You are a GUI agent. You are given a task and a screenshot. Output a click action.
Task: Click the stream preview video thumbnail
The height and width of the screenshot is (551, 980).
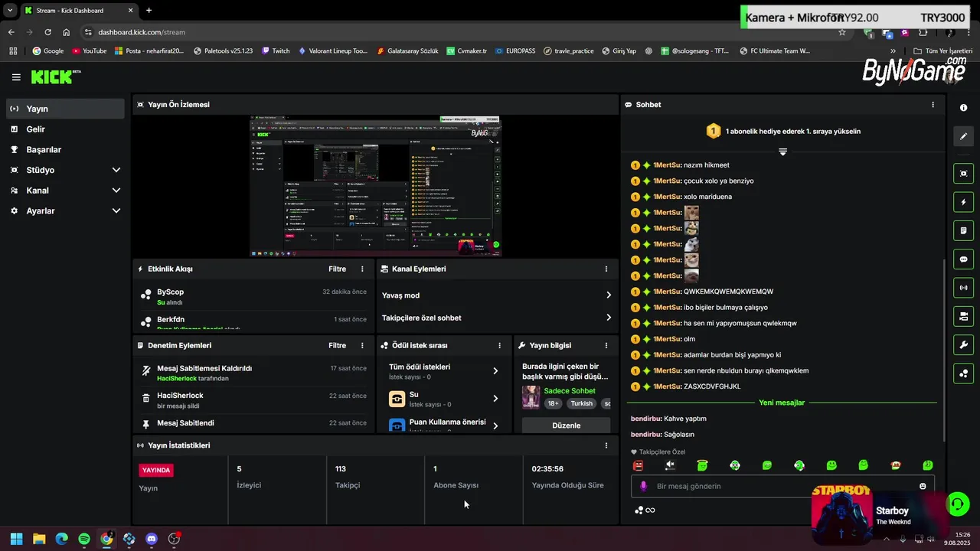coord(375,186)
